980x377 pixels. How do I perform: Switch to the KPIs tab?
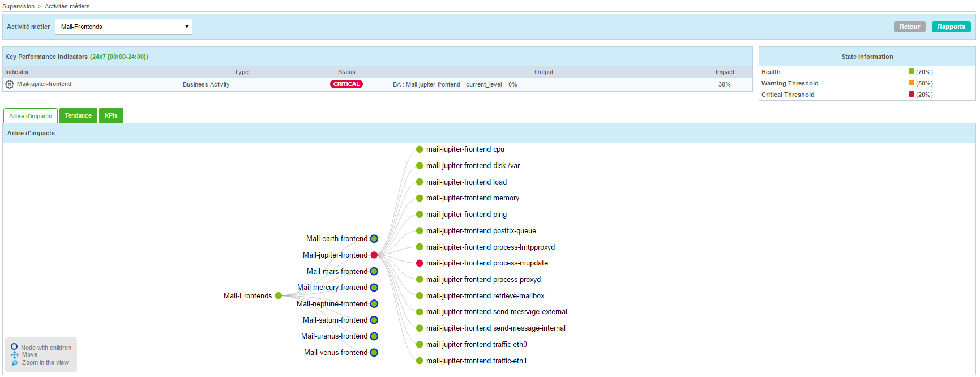click(x=111, y=115)
